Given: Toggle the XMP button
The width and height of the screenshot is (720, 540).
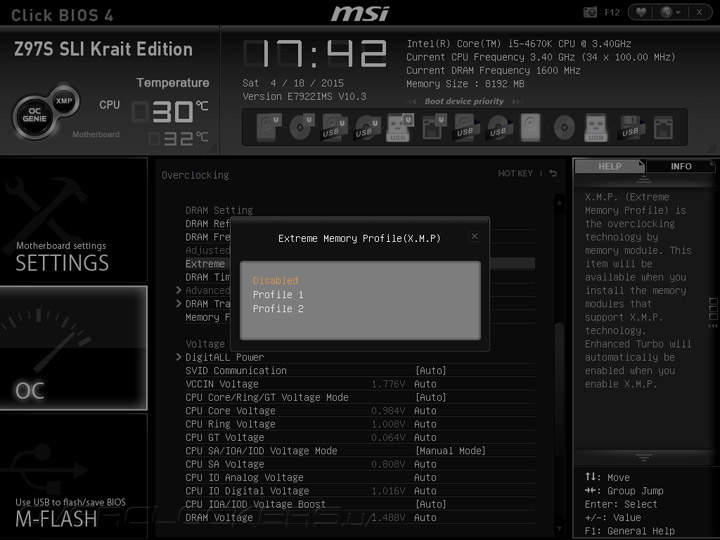Looking at the screenshot, I should [x=64, y=101].
